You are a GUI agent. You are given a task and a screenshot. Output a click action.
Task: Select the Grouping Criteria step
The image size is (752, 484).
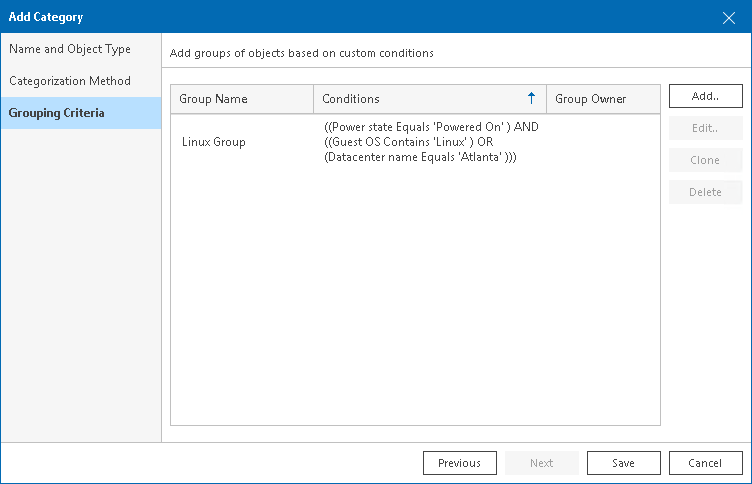pos(57,113)
